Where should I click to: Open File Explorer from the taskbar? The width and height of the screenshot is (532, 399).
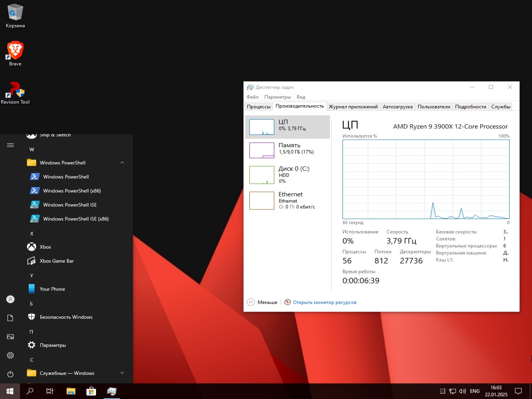pyautogui.click(x=71, y=391)
